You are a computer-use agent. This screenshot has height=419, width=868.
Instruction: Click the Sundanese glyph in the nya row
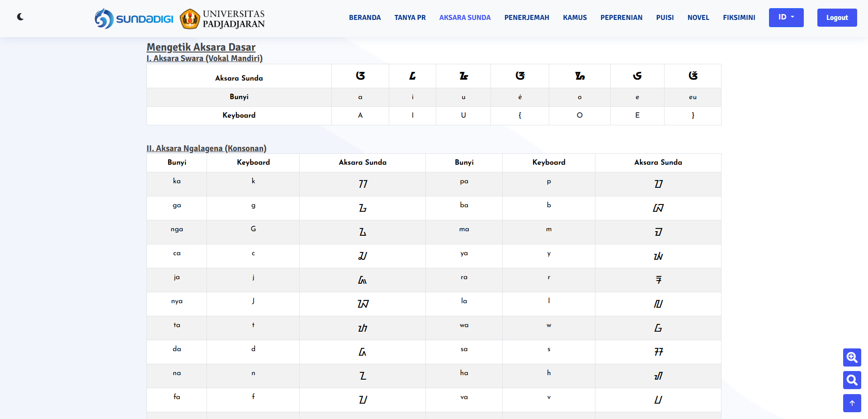[x=363, y=304]
